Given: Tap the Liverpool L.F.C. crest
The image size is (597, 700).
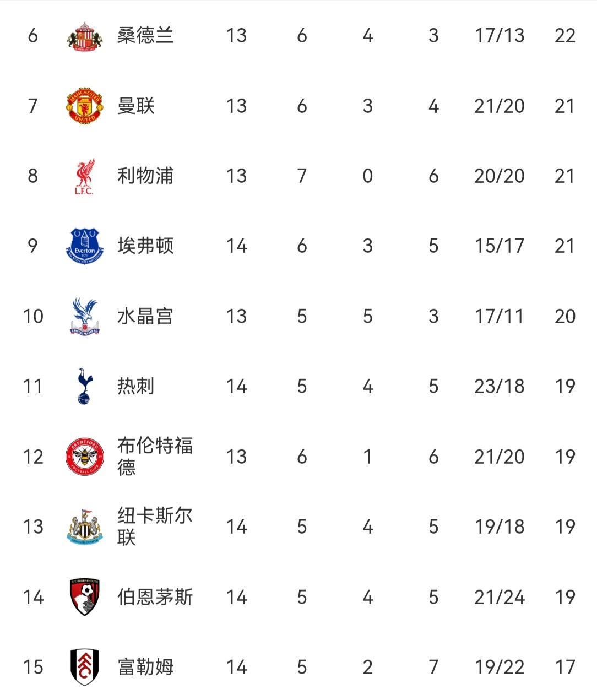Looking at the screenshot, I should (84, 176).
